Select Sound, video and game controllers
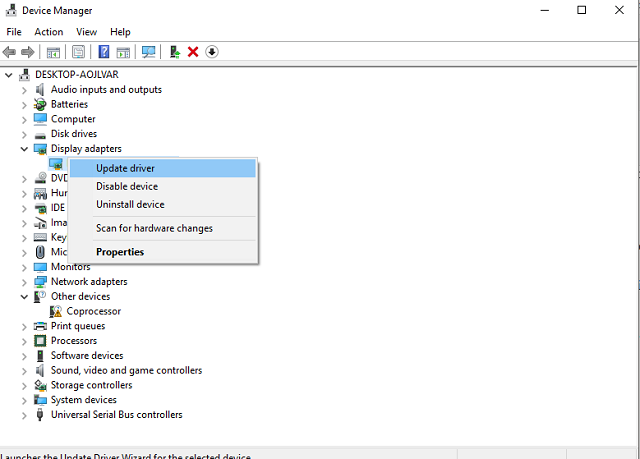This screenshot has width=640, height=459. (x=126, y=370)
